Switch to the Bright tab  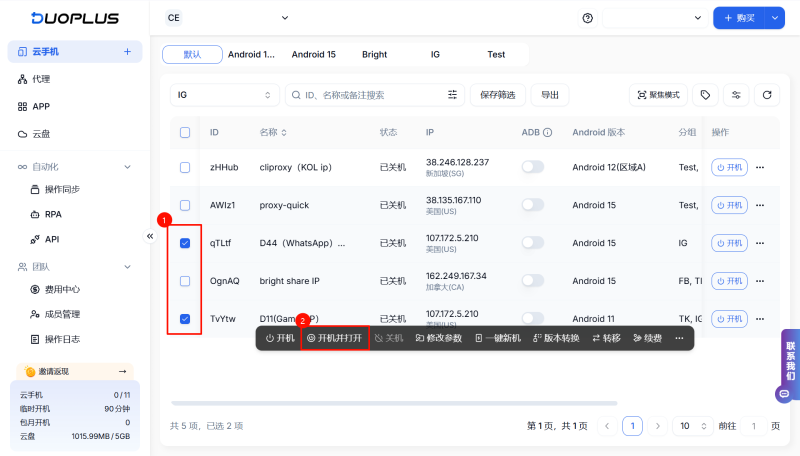pos(374,55)
